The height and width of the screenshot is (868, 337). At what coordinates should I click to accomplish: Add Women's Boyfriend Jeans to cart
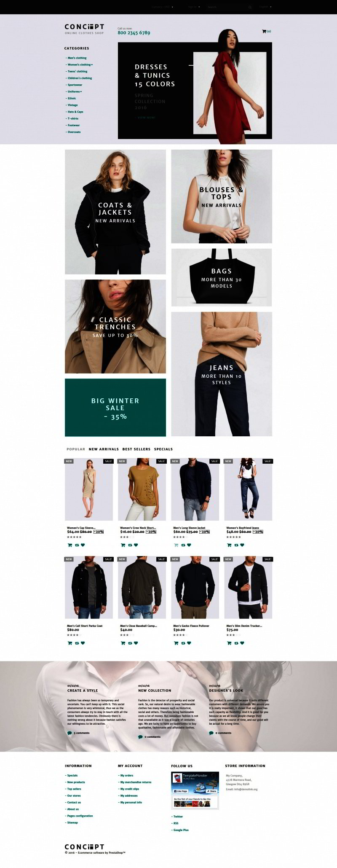[229, 545]
